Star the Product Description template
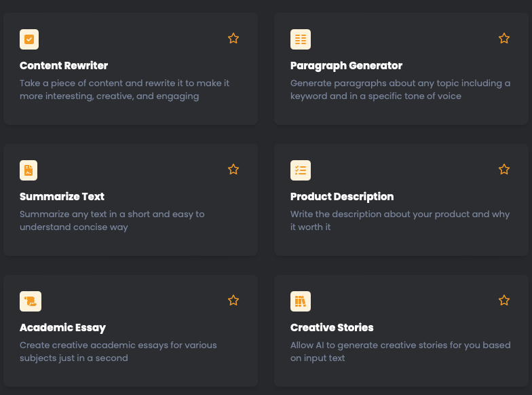The height and width of the screenshot is (395, 532). [504, 170]
